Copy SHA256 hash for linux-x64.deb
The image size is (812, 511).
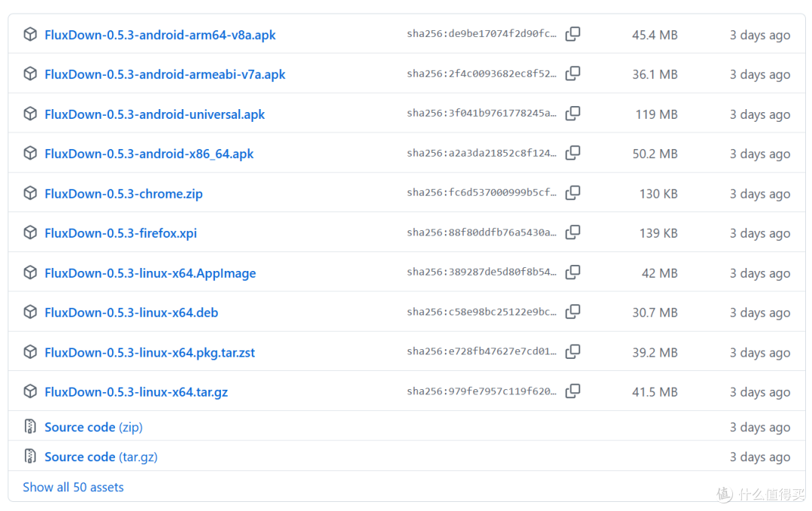pyautogui.click(x=573, y=312)
